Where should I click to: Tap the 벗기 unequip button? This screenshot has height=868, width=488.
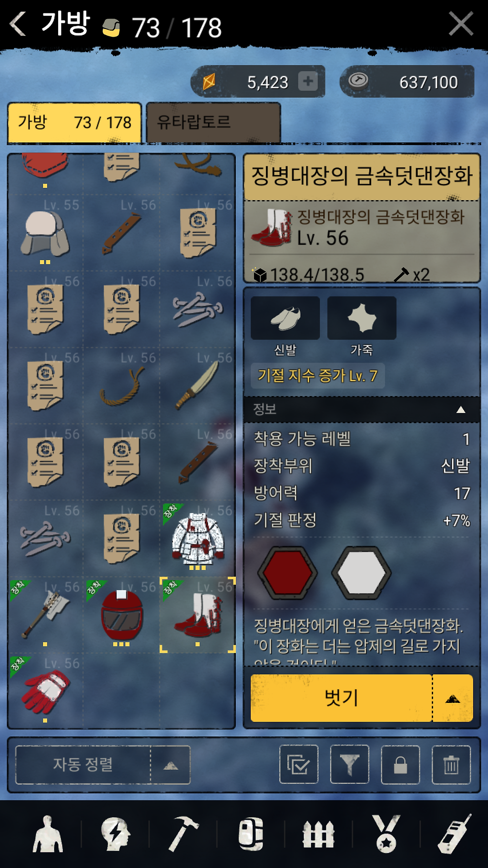click(341, 698)
